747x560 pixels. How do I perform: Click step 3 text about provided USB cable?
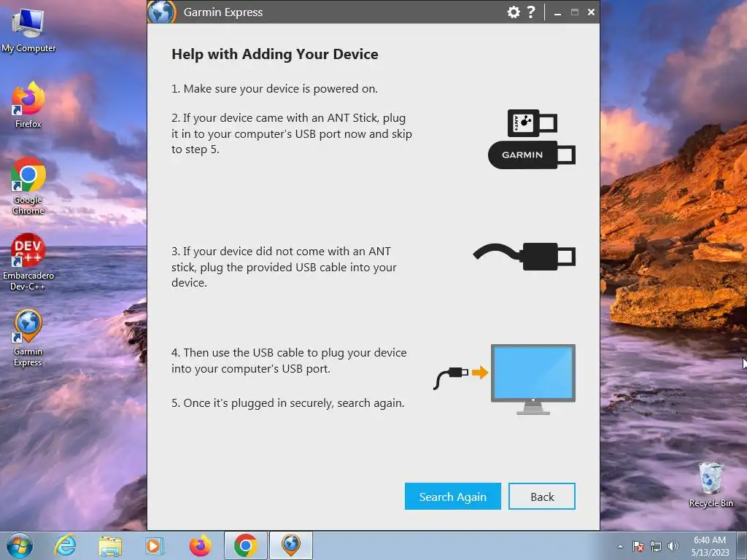tap(284, 267)
